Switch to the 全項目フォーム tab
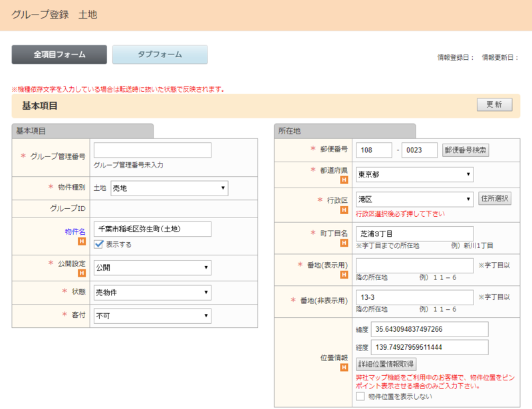532x409 pixels. pos(59,55)
